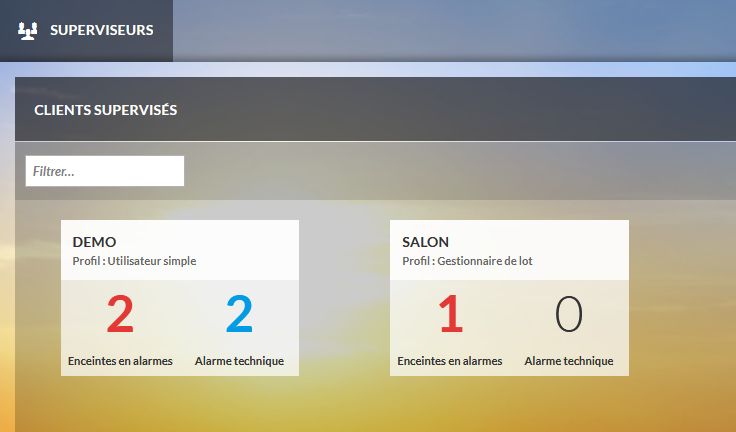Select 0 technical alarm count in SALON
The image size is (736, 432).
pyautogui.click(x=569, y=314)
